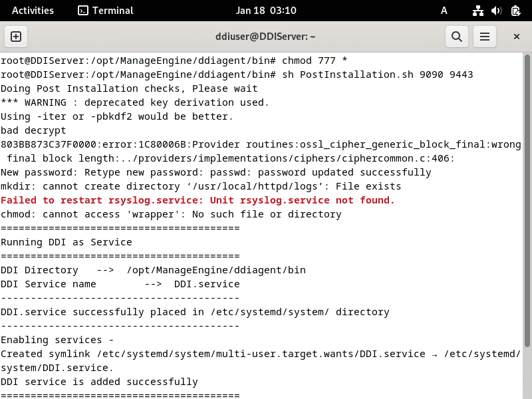Image resolution: width=532 pixels, height=399 pixels.
Task: Click the 'chmod 777 *' command line
Action: [x=174, y=61]
